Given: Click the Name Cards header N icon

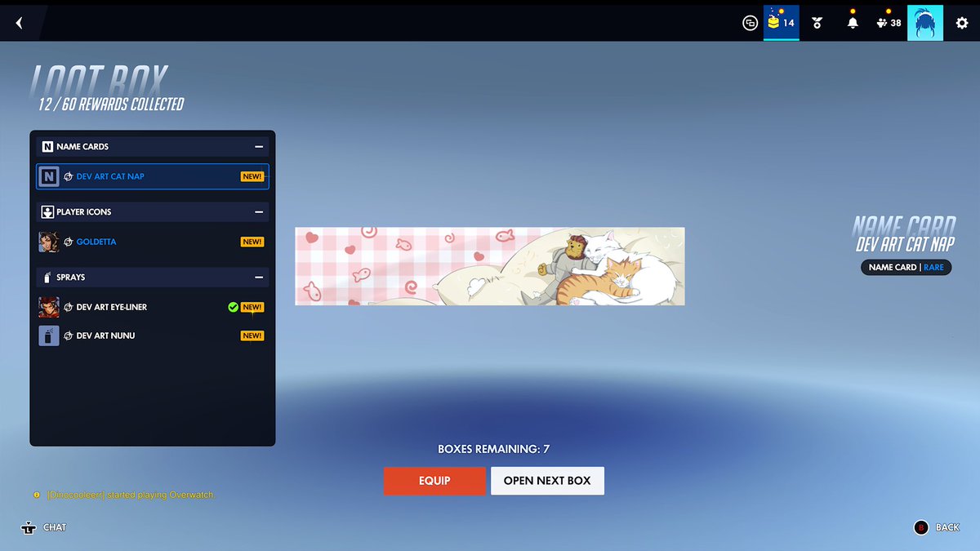Looking at the screenshot, I should point(47,147).
